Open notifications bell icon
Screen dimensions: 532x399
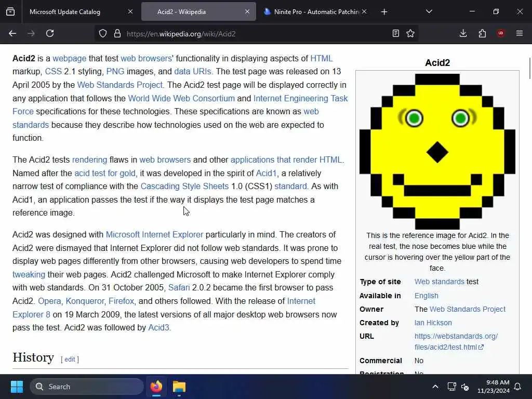518,387
